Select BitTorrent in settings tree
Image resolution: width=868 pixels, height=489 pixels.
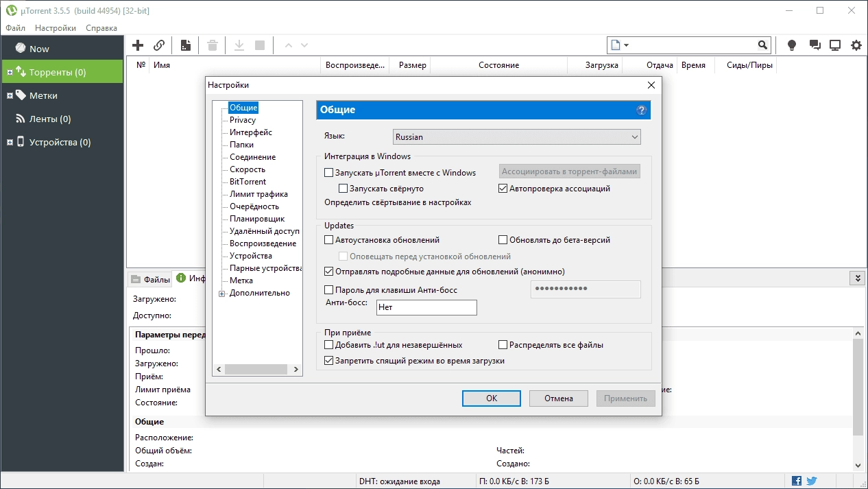pos(248,182)
